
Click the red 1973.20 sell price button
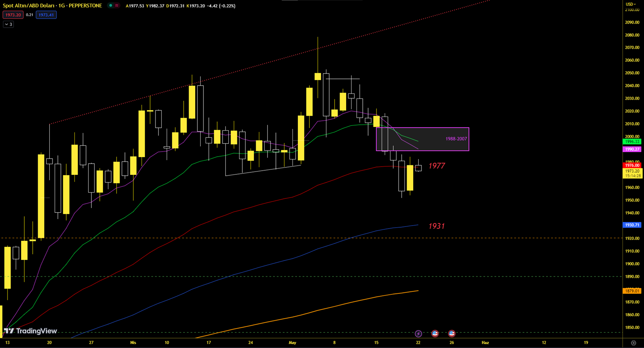[x=13, y=15]
